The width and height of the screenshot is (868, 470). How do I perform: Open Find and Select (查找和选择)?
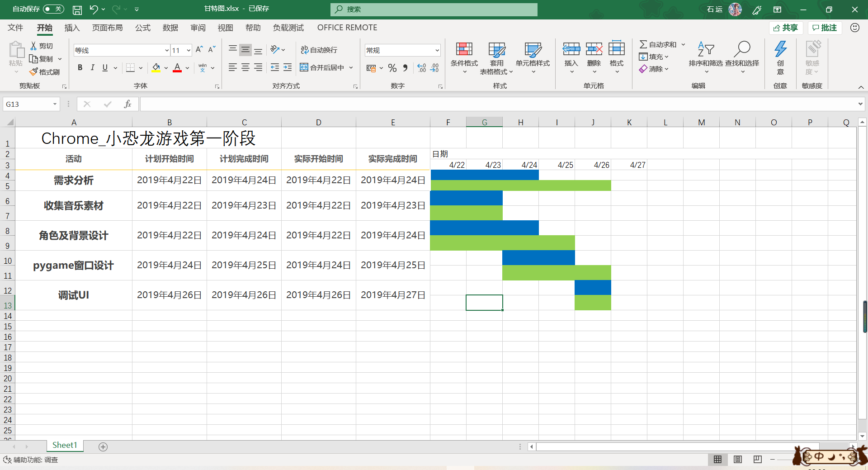pos(742,58)
